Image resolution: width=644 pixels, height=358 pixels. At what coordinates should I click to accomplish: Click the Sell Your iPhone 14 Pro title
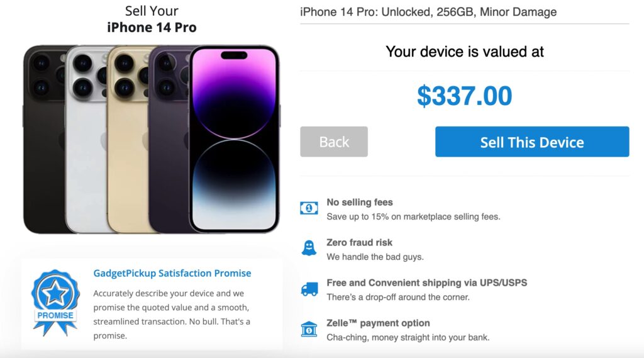152,19
